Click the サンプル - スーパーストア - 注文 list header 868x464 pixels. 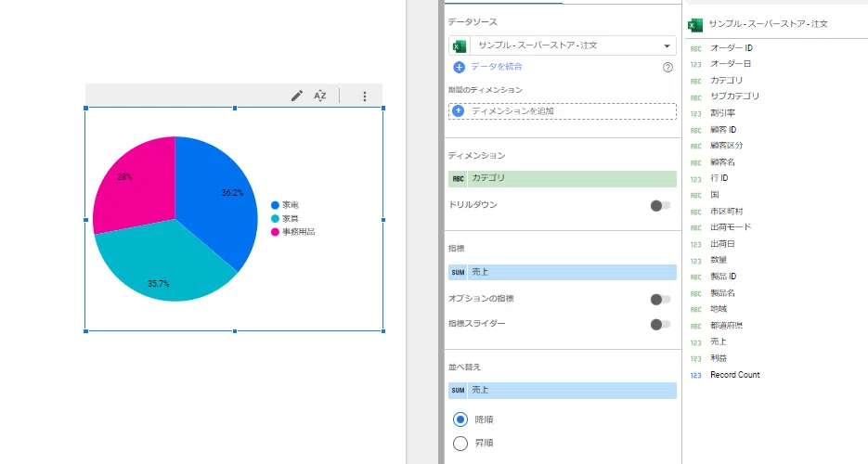click(x=769, y=24)
